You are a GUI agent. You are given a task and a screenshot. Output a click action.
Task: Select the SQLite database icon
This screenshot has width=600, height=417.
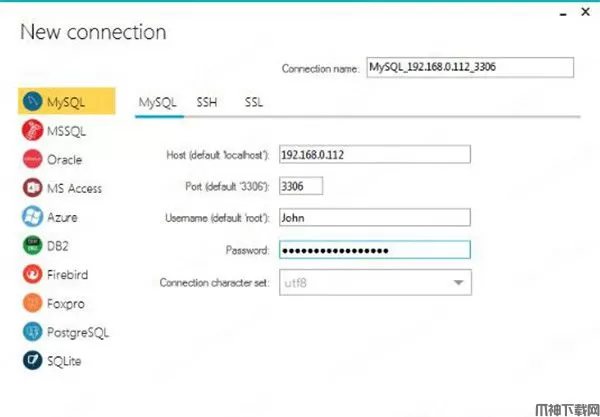point(32,360)
